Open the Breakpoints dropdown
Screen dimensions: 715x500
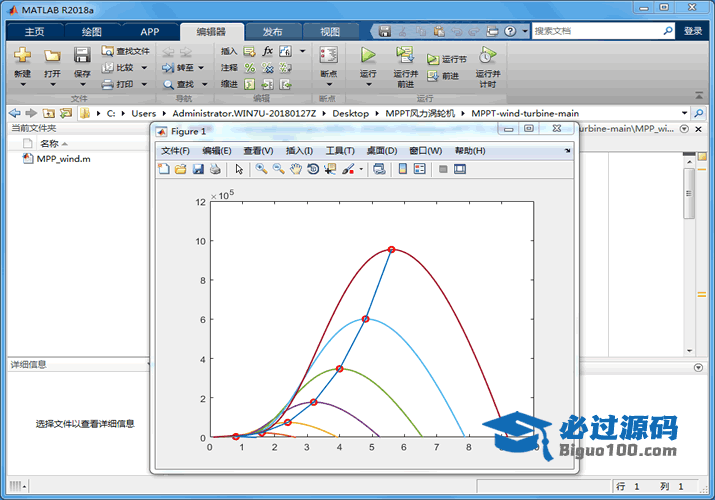pos(328,74)
